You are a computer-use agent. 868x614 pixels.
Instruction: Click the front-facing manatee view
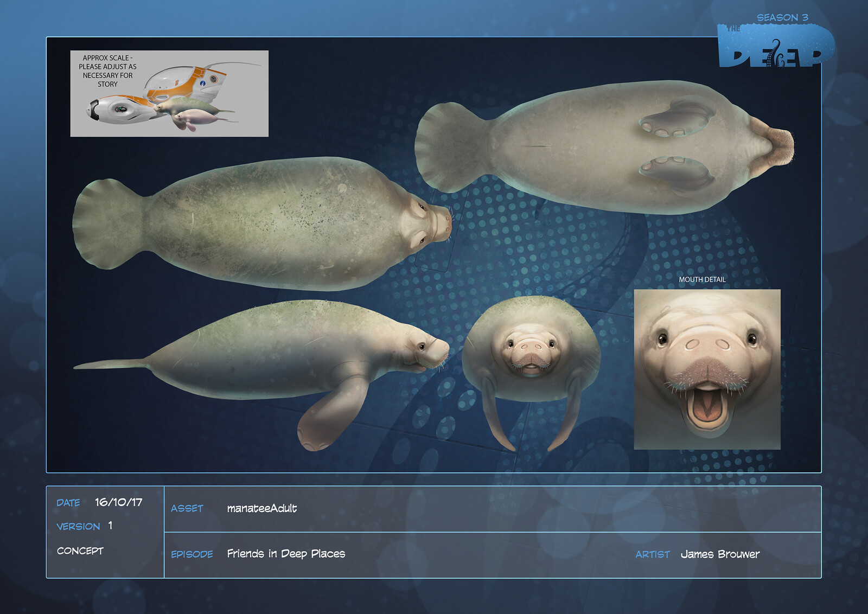[532, 373]
